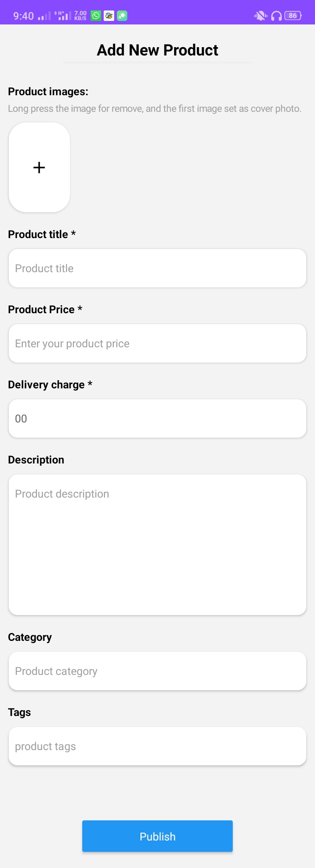This screenshot has width=315, height=868.
Task: Focus the product tags input
Action: tap(157, 746)
